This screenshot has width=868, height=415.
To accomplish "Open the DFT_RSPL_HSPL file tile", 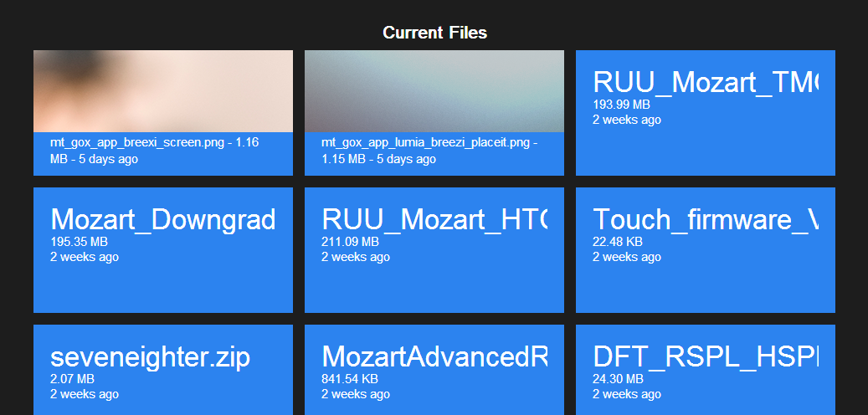I will [x=705, y=357].
